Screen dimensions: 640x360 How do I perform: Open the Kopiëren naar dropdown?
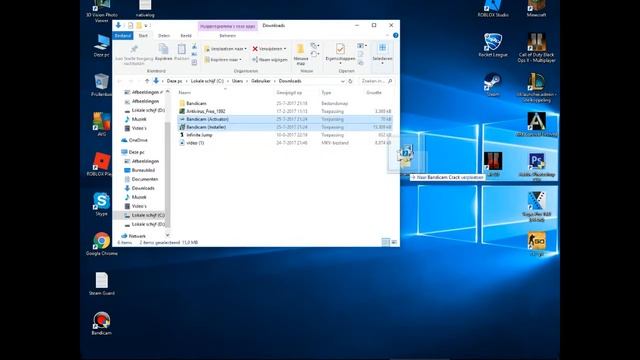pos(223,60)
